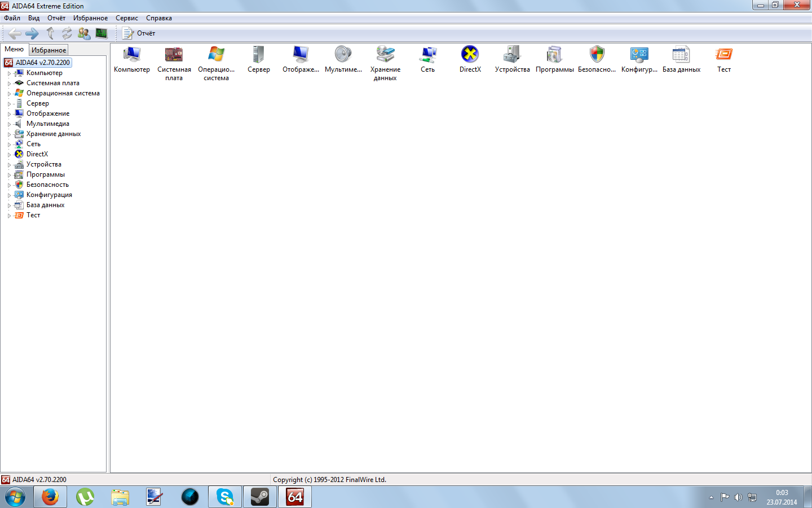Switch to the Меню tab in sidebar
The image size is (812, 508).
coord(14,49)
